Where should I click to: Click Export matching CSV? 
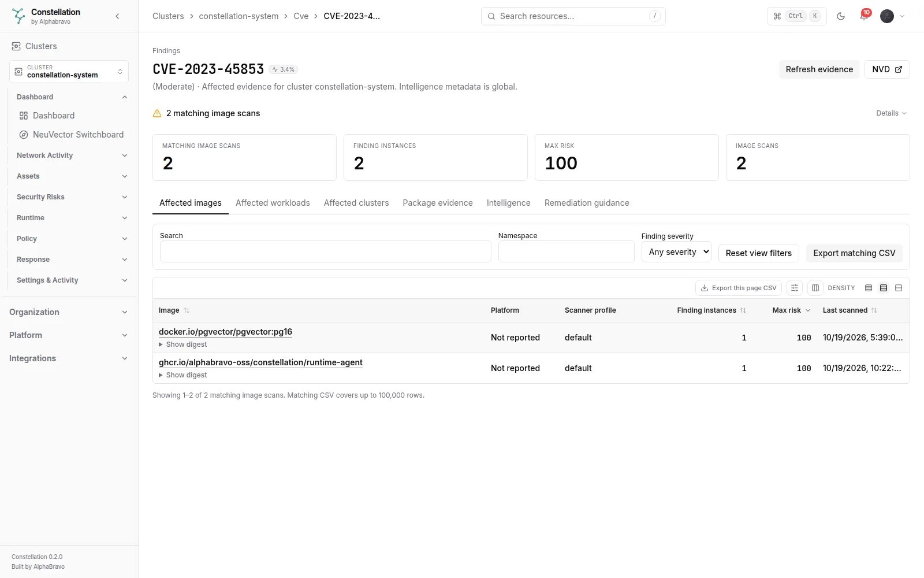854,253
